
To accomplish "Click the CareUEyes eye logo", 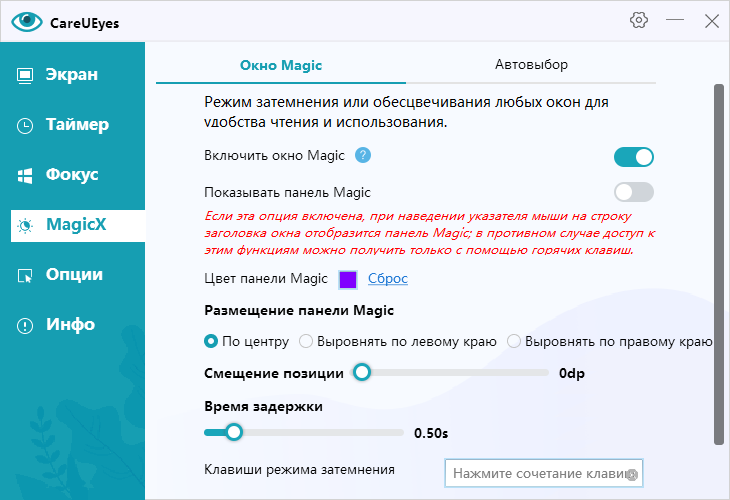I will [x=27, y=22].
